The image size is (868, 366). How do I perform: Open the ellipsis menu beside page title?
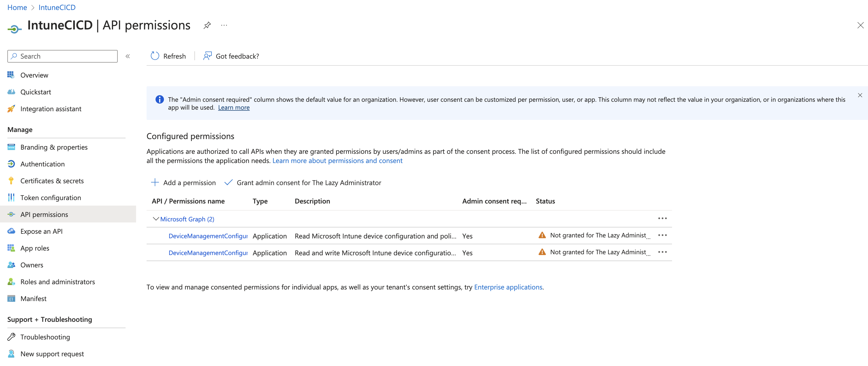tap(224, 25)
